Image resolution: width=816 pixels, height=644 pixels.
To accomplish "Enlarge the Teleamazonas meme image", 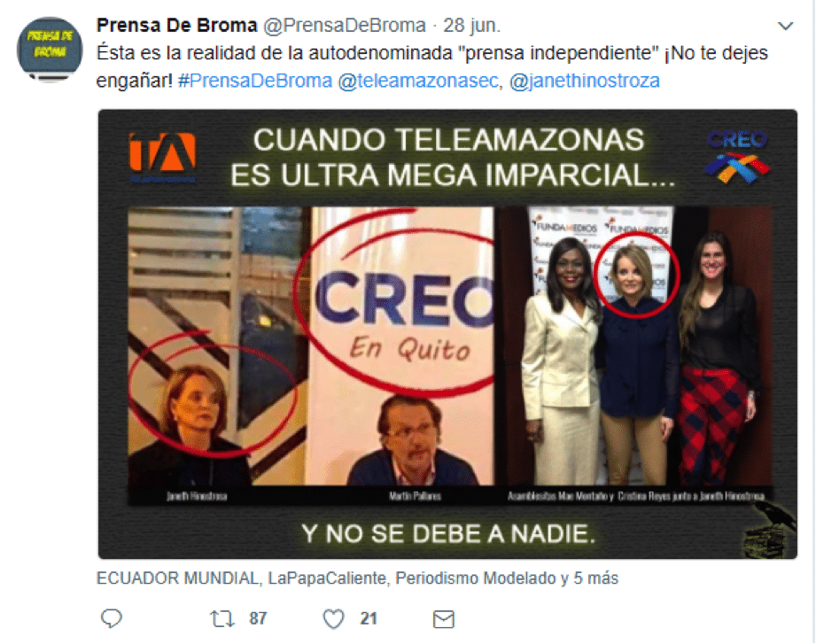I will [447, 334].
